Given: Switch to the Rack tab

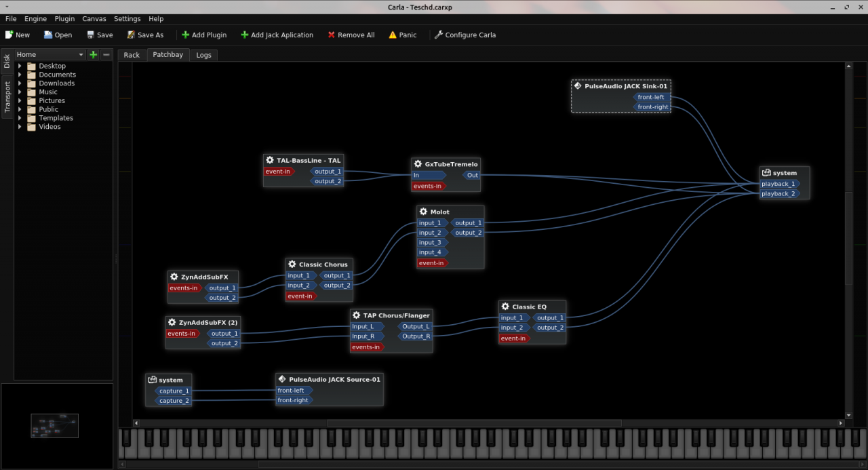Looking at the screenshot, I should 132,55.
